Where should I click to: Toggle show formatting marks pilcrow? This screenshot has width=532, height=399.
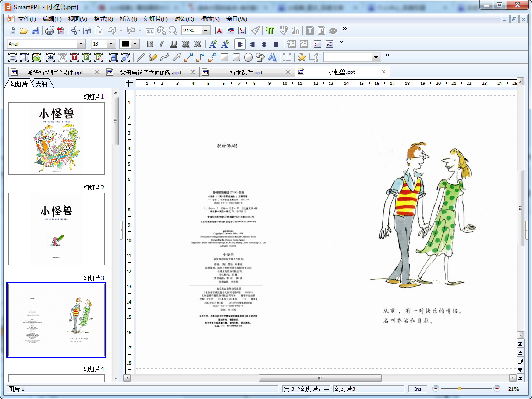(x=270, y=31)
